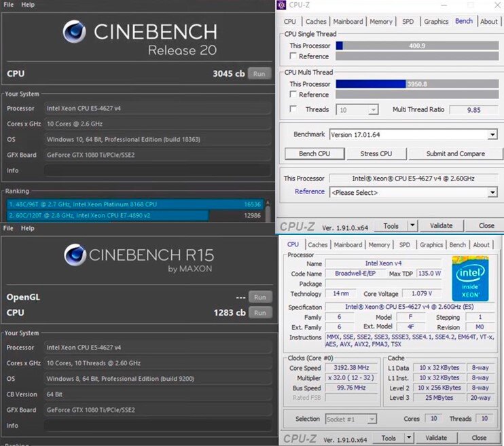Viewport: 504px width, 446px height.
Task: Click Validate in lower CPU-Z window
Action: 436,438
